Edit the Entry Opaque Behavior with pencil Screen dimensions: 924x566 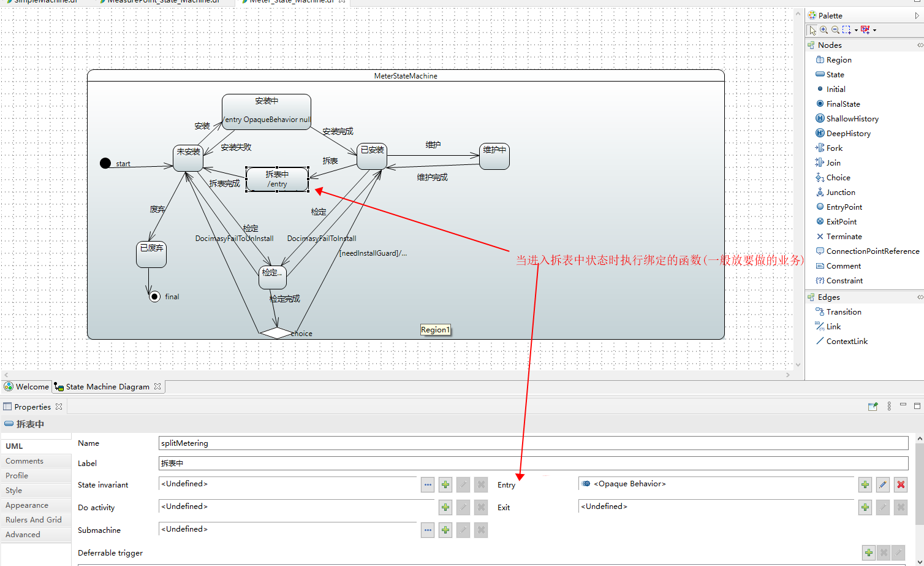click(x=883, y=484)
